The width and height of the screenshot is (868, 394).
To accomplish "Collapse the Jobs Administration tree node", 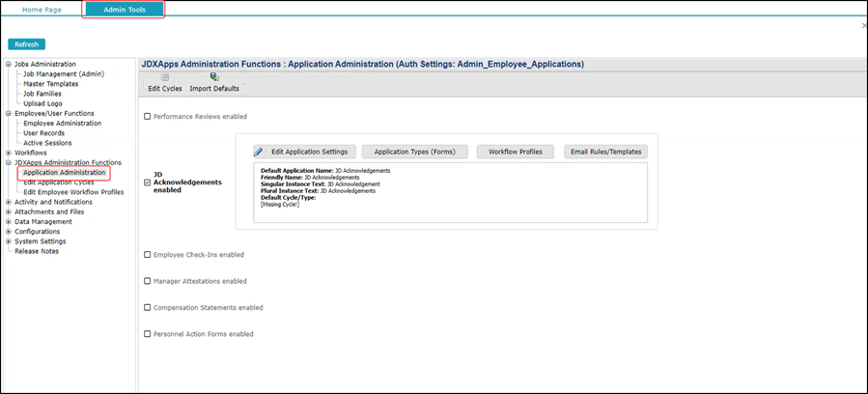I will click(9, 65).
